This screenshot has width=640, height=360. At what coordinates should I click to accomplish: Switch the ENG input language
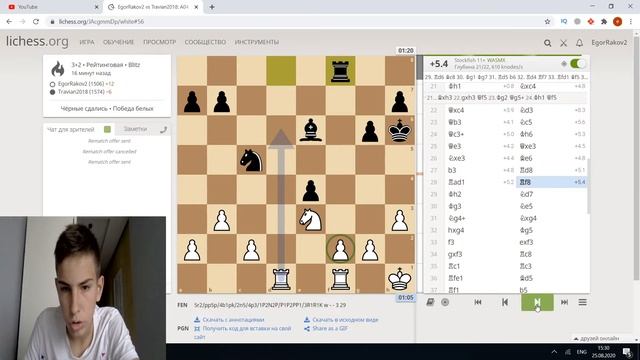pos(581,351)
